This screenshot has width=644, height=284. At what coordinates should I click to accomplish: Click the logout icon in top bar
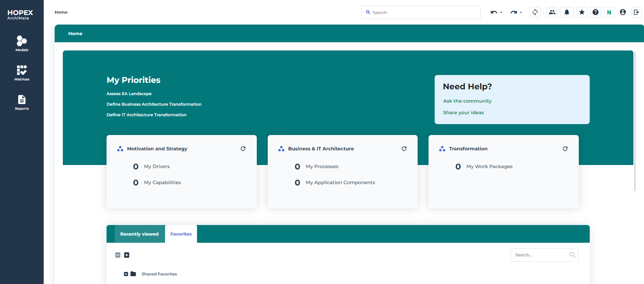(x=636, y=12)
